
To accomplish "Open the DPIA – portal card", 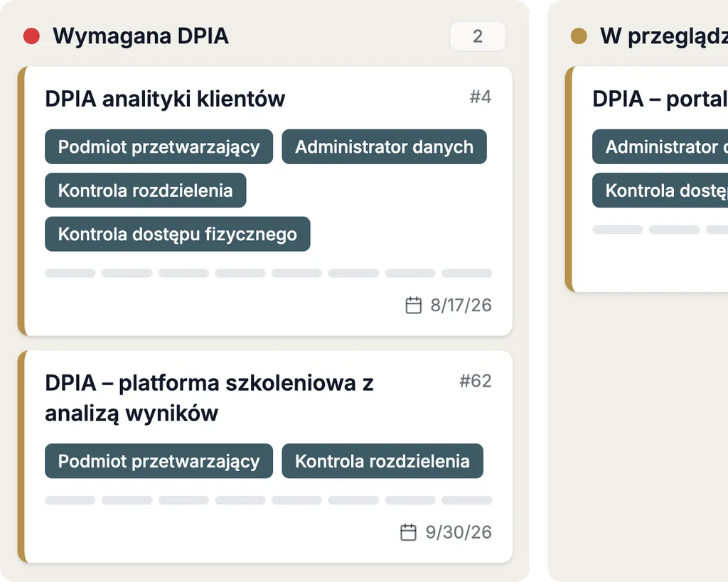I will 659,99.
